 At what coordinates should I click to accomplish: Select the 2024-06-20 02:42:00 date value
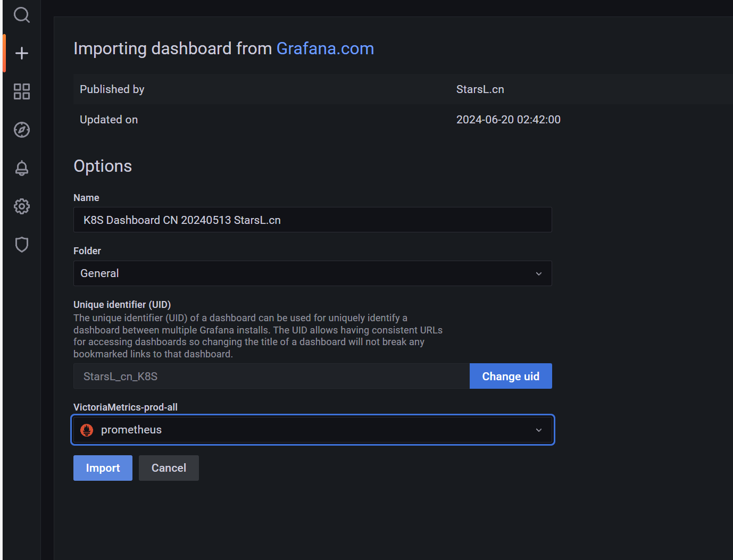tap(509, 120)
